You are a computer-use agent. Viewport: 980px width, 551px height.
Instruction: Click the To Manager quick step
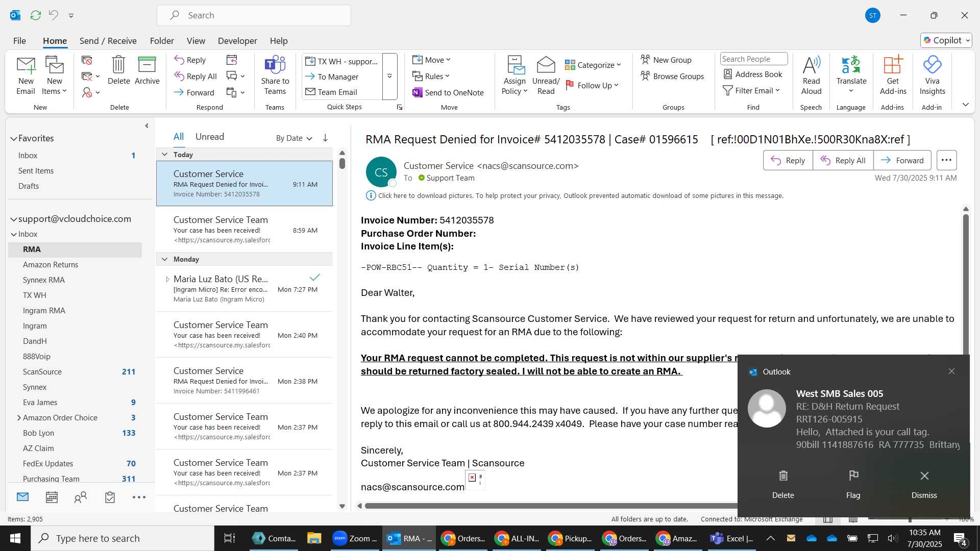coord(332,77)
